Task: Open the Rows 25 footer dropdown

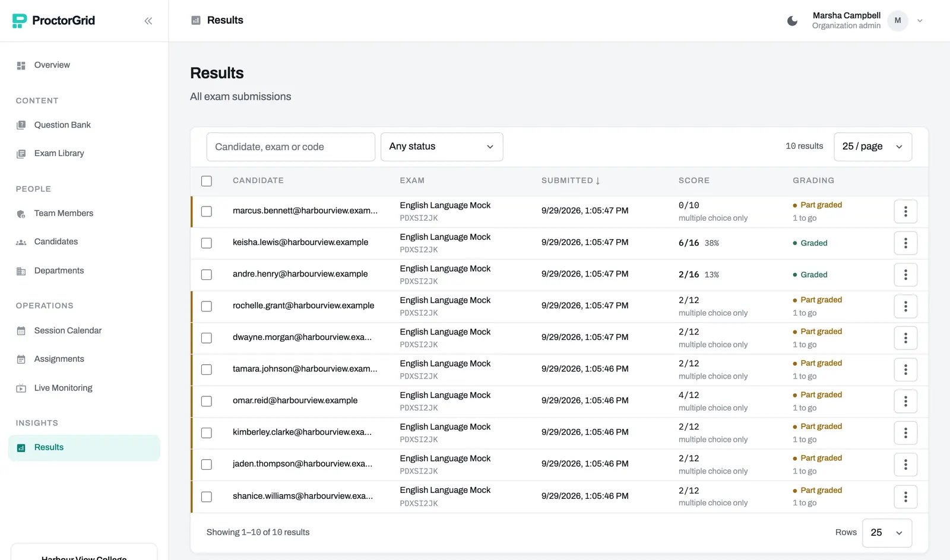Action: click(x=887, y=533)
